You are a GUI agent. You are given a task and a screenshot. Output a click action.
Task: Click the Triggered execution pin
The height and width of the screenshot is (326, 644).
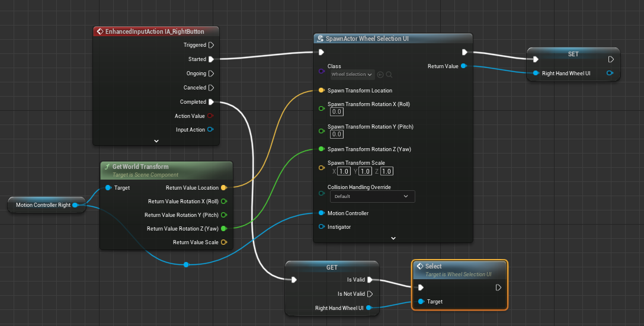(211, 45)
